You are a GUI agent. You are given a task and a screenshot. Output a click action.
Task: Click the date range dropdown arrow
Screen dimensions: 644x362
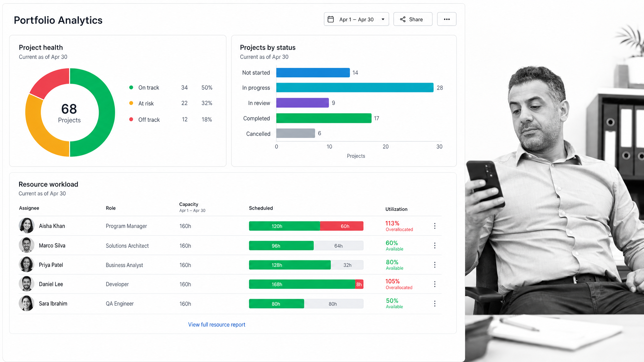pyautogui.click(x=383, y=19)
